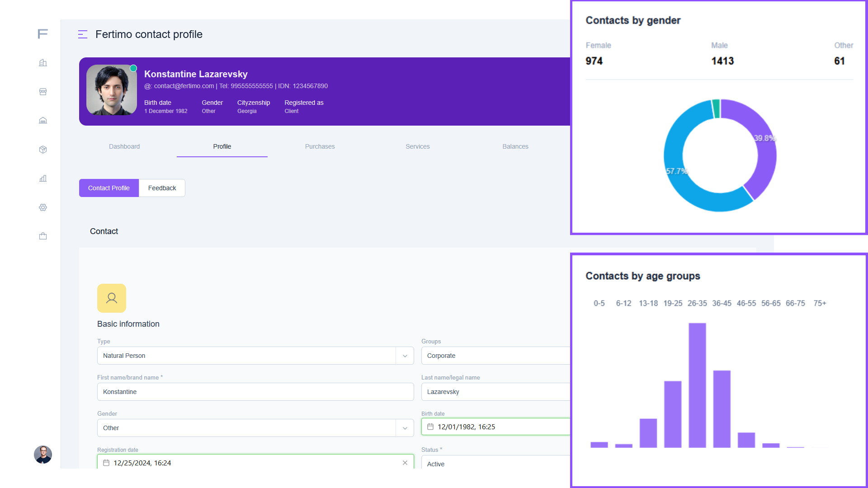This screenshot has width=868, height=488.
Task: Clear the Registration date with X icon
Action: coord(405,463)
